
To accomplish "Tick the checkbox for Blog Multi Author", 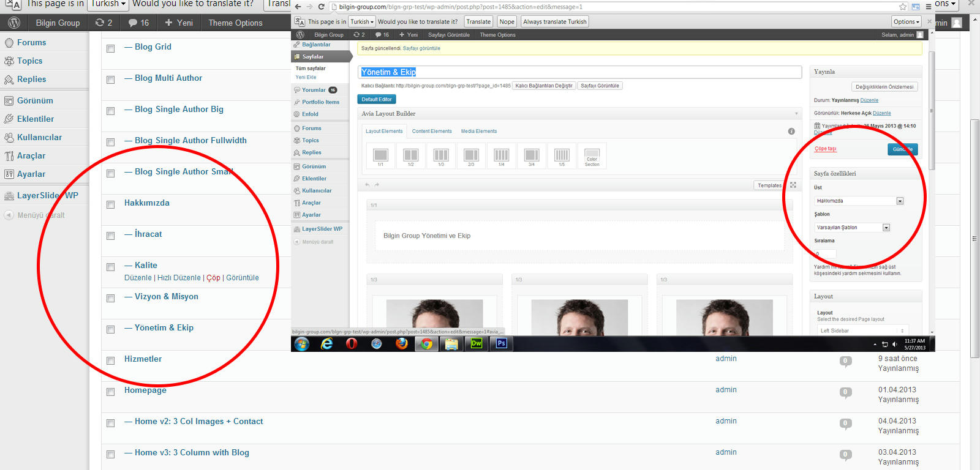I will click(x=111, y=80).
